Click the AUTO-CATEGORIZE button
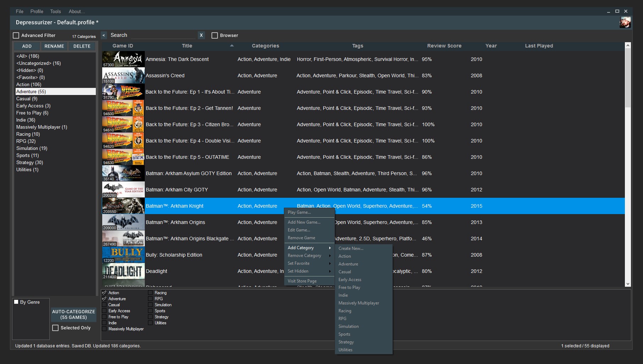The height and width of the screenshot is (364, 643). coord(73,314)
